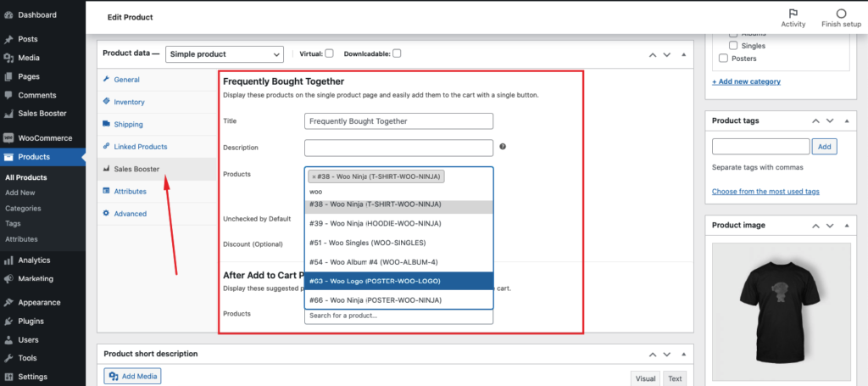Image resolution: width=868 pixels, height=386 pixels.
Task: Click the Pages icon in sidebar
Action: tap(8, 76)
